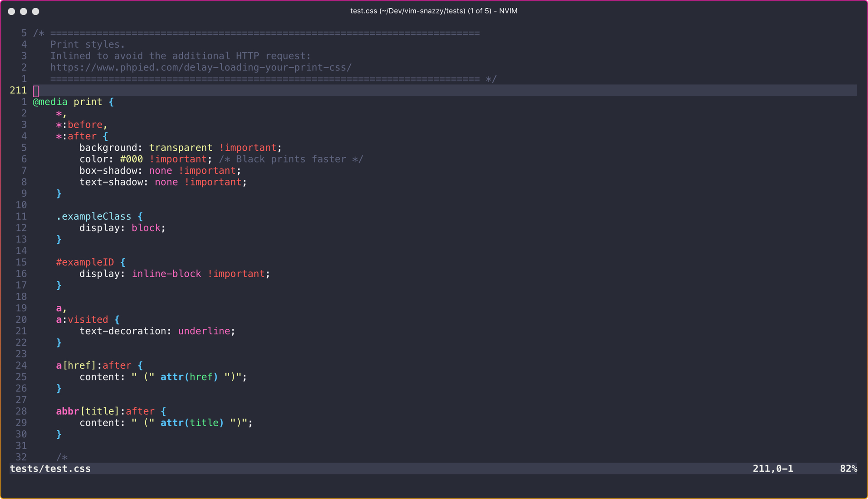
Task: Click the word transparent in background property
Action: click(181, 148)
